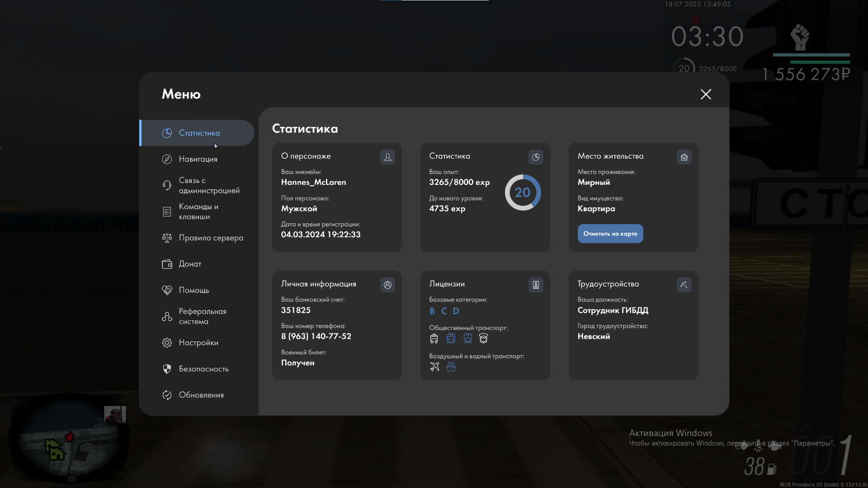Click the house icon in Место жительства card
Image resolution: width=868 pixels, height=488 pixels.
684,157
